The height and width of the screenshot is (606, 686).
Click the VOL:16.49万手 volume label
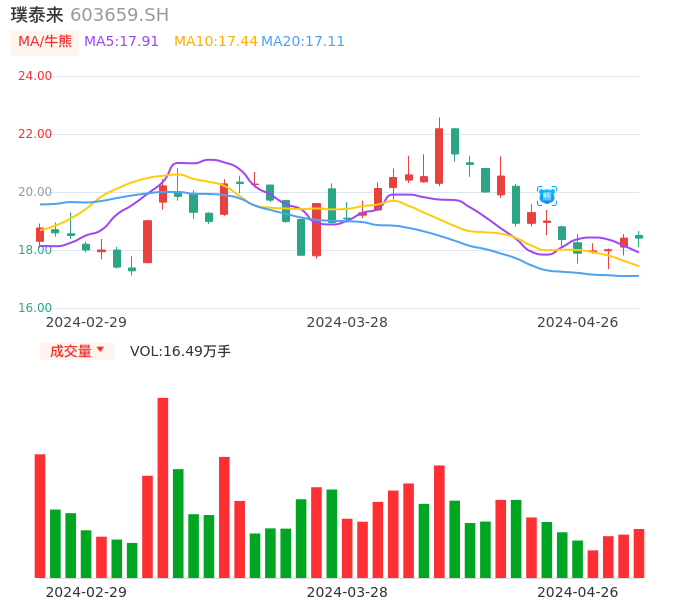[180, 351]
